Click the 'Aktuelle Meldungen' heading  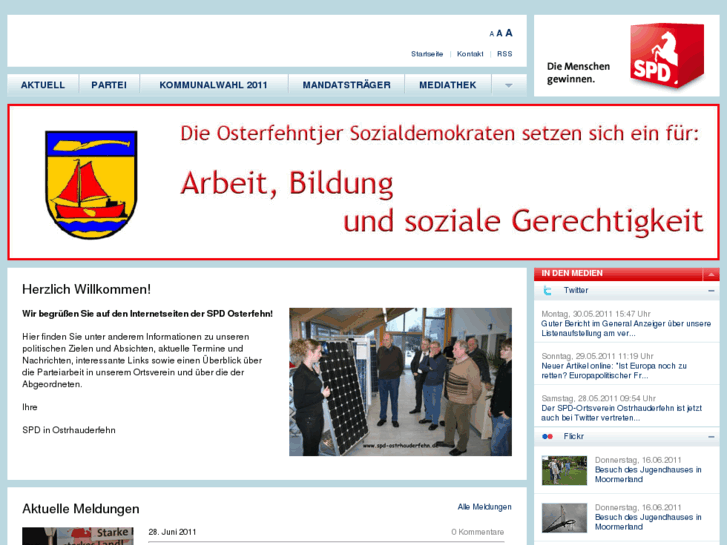tap(81, 509)
